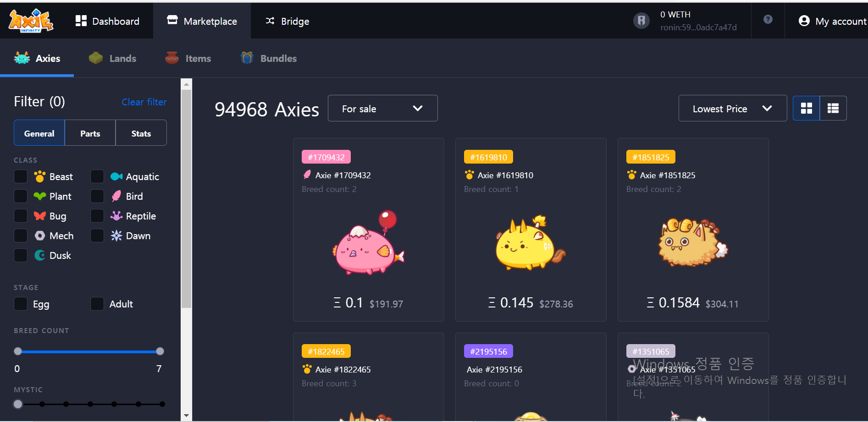Click the Plant leaf icon
The width and height of the screenshot is (868, 422).
[x=40, y=196]
